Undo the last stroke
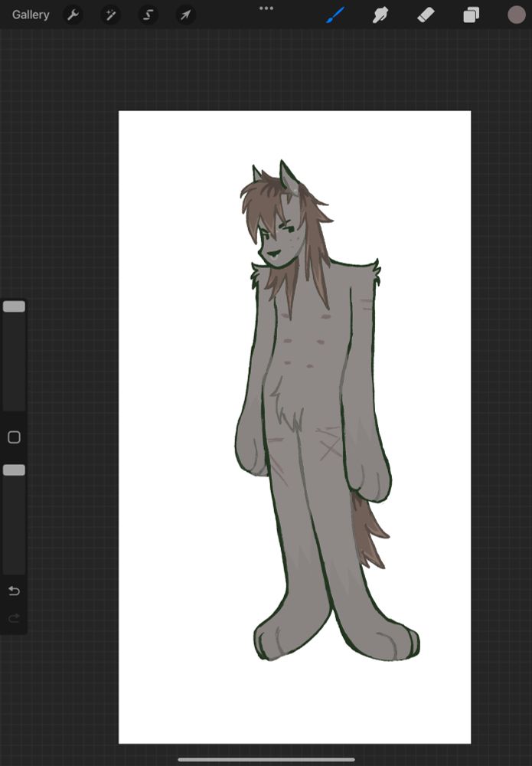This screenshot has height=766, width=532. (x=14, y=591)
